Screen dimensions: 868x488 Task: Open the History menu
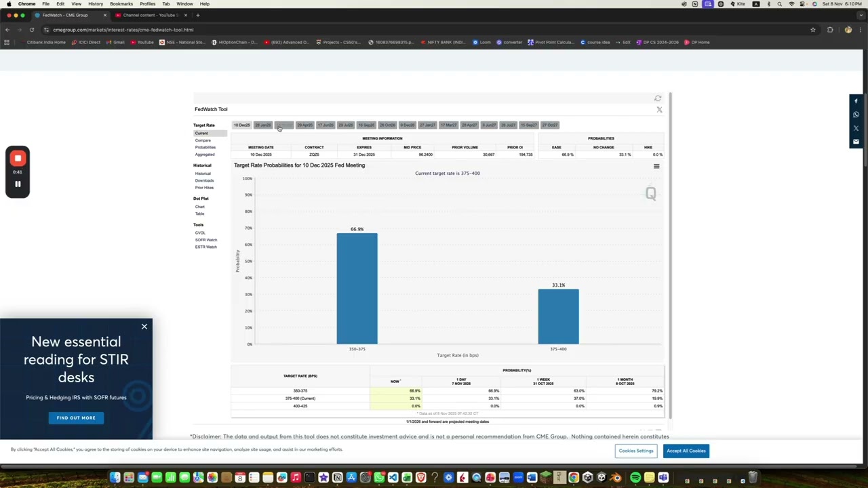click(96, 4)
